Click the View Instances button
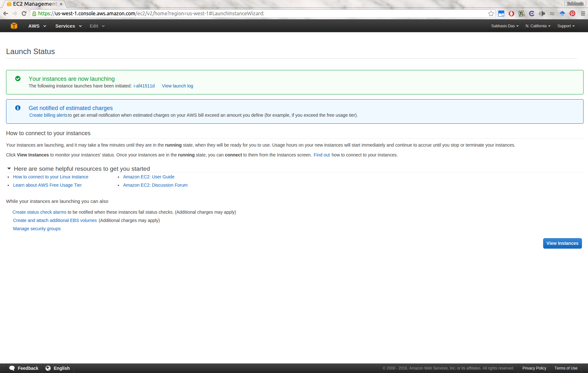The width and height of the screenshot is (588, 373). 562,243
